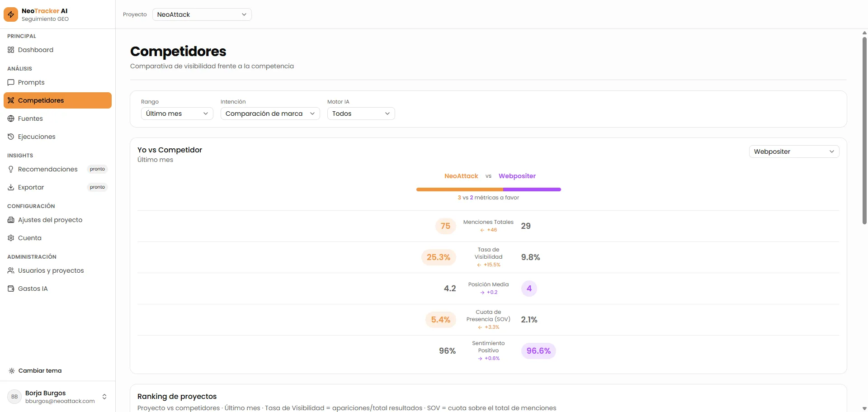The width and height of the screenshot is (868, 412).
Task: Click the 2.1% SOV value
Action: 529,320
